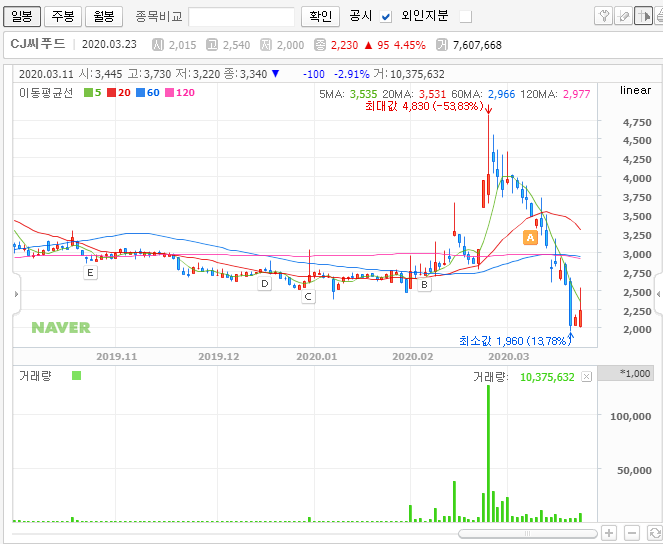Click the print icon at top right

point(659,16)
